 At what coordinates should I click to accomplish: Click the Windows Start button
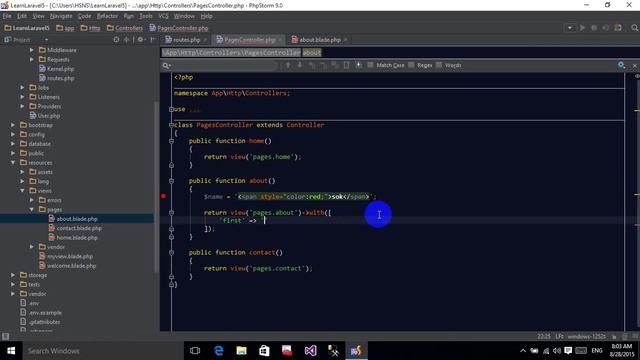pos(11,351)
